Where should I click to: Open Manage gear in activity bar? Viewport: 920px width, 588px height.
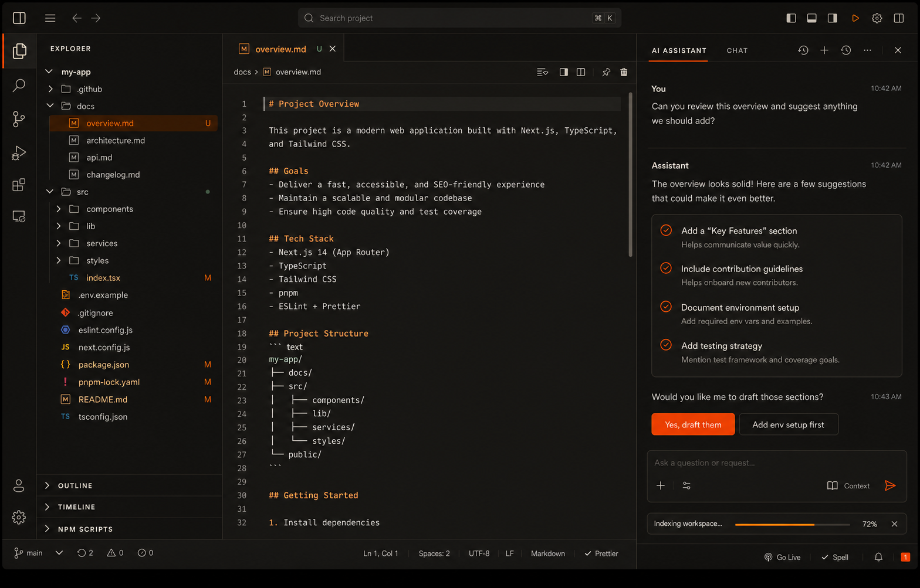coord(19,517)
